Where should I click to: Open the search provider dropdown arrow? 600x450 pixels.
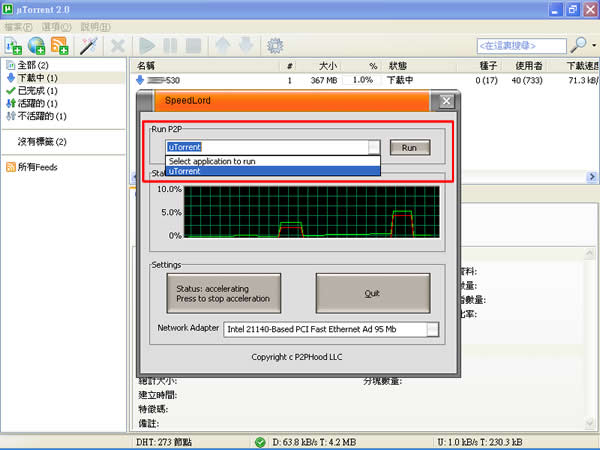coord(593,46)
